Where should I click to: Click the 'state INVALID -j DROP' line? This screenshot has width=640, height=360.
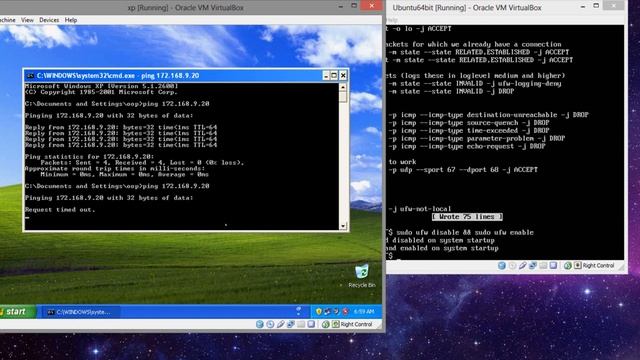(x=451, y=91)
